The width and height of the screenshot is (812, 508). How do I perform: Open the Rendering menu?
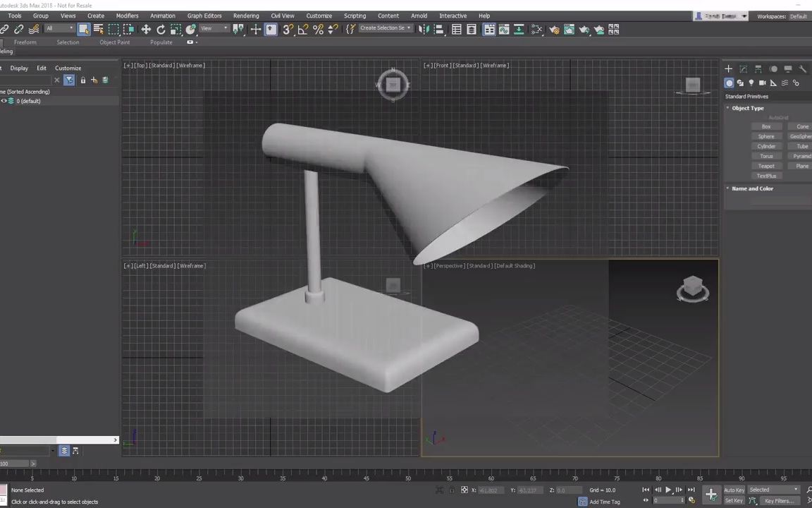click(x=246, y=16)
